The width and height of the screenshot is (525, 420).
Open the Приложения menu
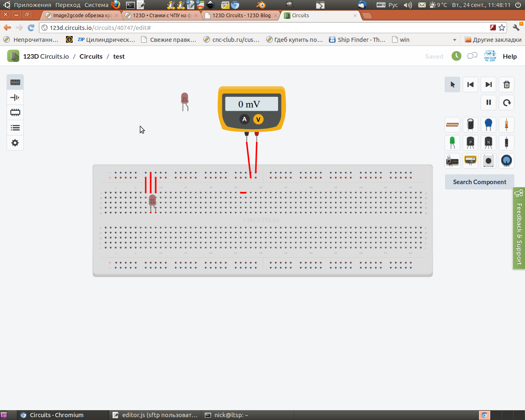[32, 5]
